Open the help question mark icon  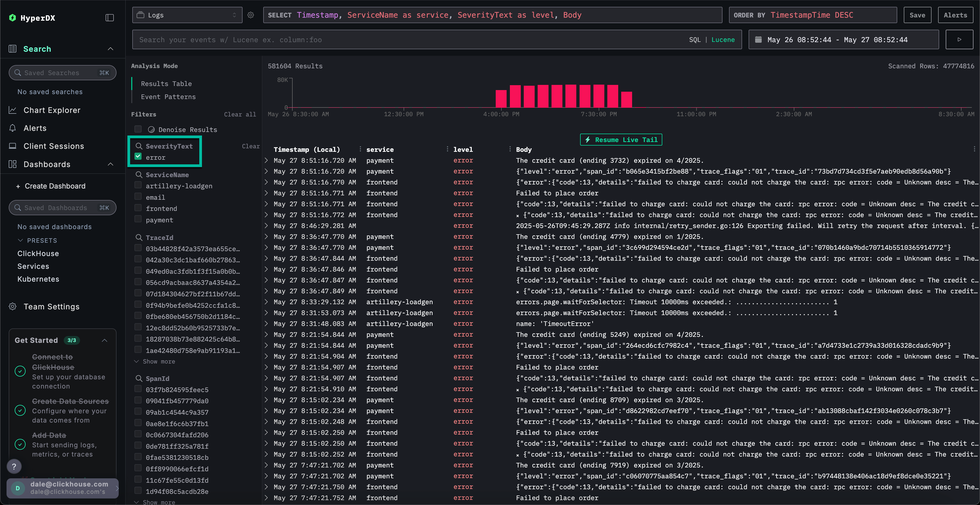(x=14, y=466)
